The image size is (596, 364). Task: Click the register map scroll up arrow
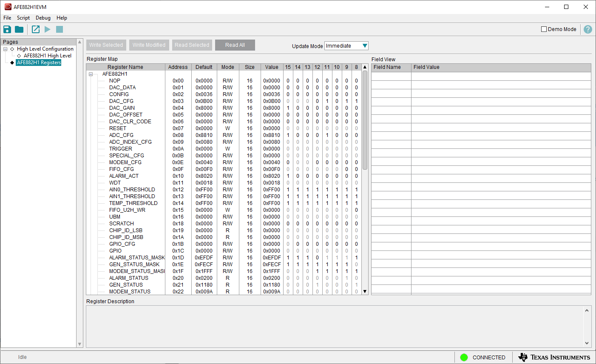365,67
